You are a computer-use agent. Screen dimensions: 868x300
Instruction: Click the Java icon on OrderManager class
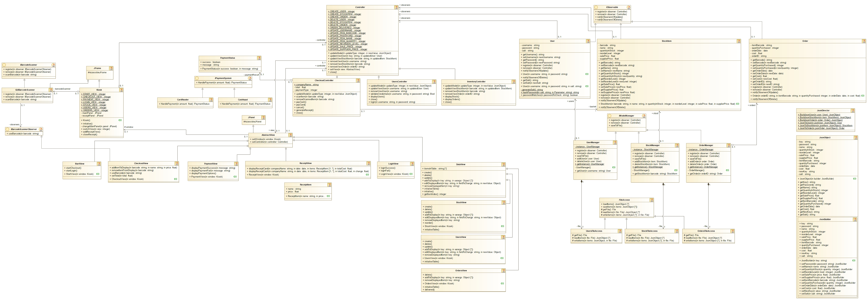point(728,146)
